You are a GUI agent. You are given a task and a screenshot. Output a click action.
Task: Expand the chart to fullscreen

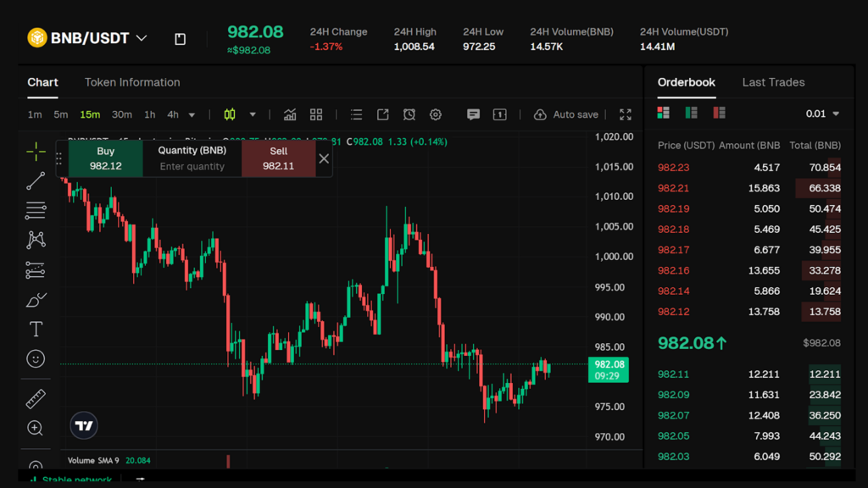click(x=625, y=114)
